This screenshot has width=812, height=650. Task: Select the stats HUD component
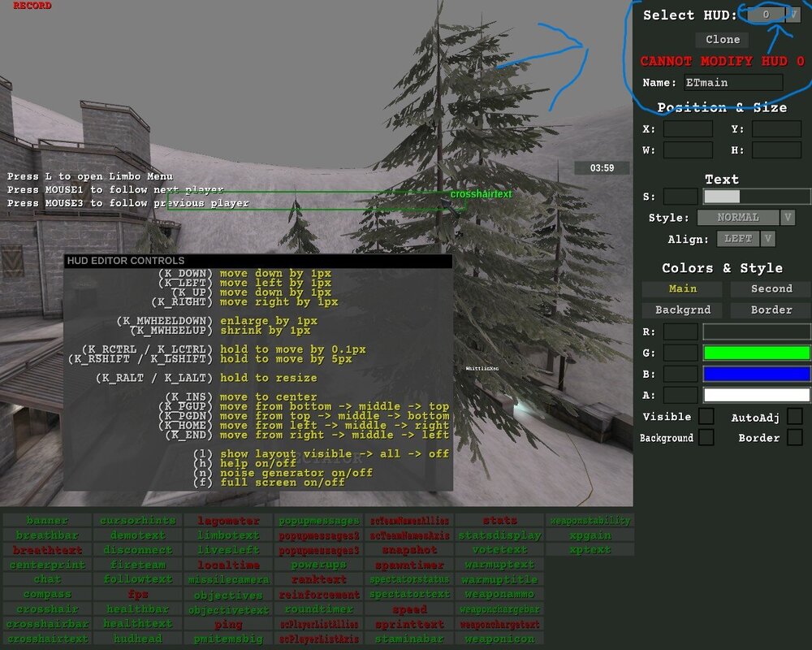(499, 520)
